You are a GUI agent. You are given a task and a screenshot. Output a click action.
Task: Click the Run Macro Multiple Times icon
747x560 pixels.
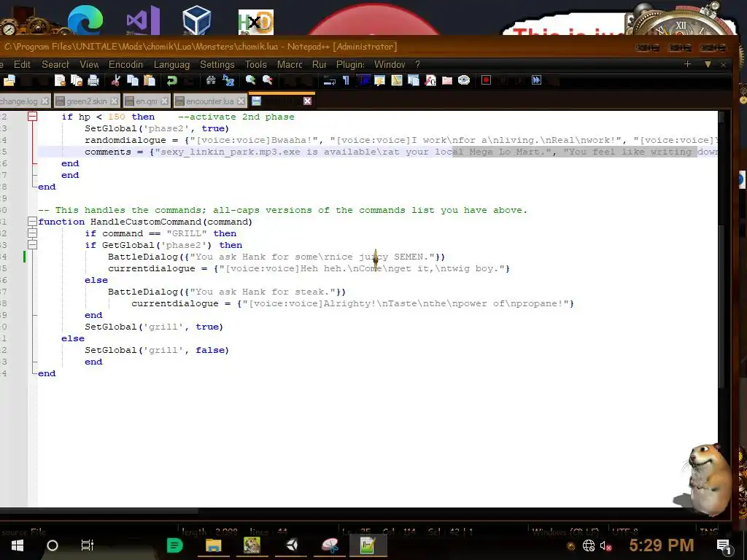pyautogui.click(x=536, y=80)
